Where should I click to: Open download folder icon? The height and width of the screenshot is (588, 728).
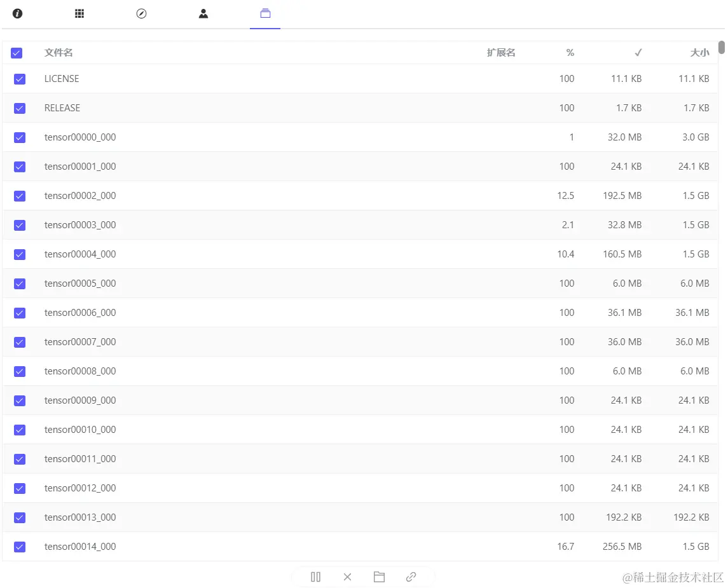pyautogui.click(x=380, y=577)
